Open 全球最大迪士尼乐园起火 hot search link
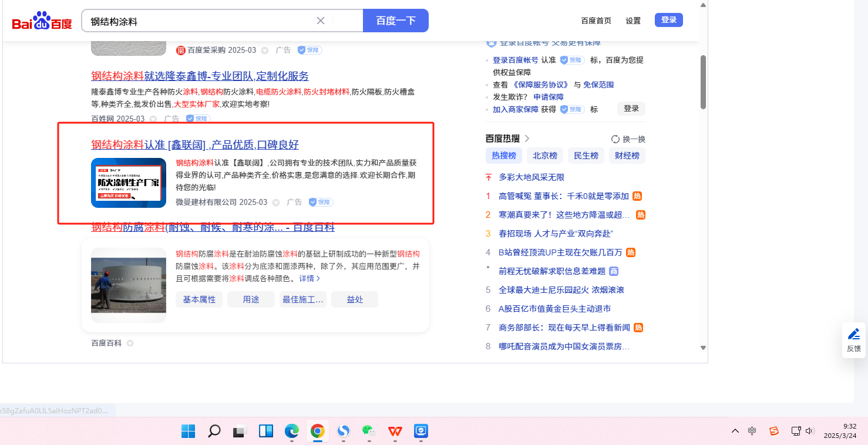The image size is (868, 445). 561,290
